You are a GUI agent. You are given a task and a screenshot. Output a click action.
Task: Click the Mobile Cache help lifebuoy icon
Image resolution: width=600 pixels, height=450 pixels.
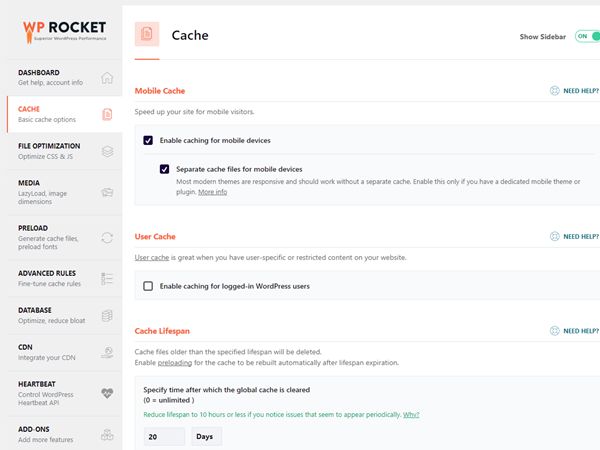click(554, 91)
